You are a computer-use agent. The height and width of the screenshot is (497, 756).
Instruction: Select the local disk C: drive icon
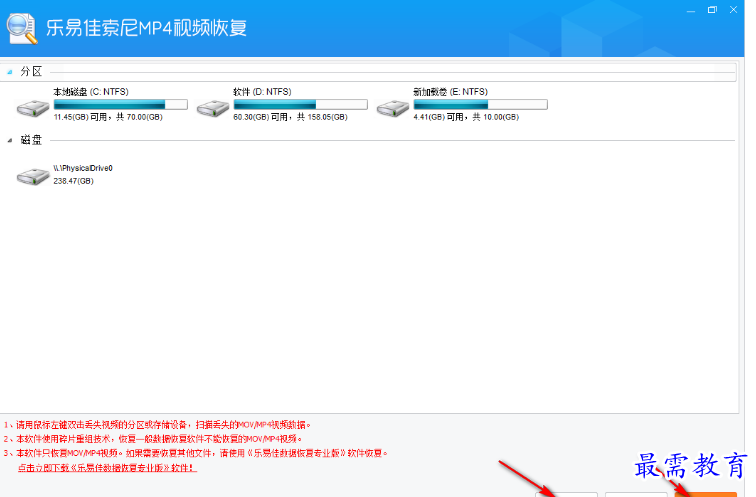click(x=33, y=108)
